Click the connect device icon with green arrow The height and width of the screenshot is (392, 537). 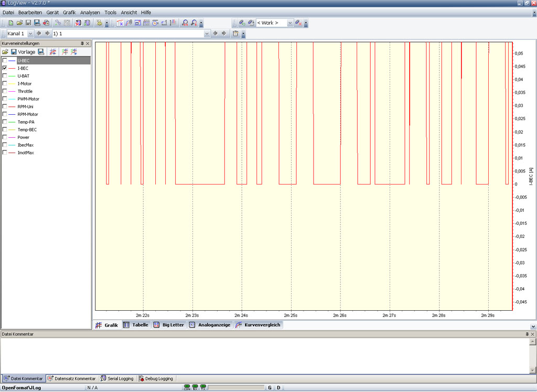click(242, 23)
